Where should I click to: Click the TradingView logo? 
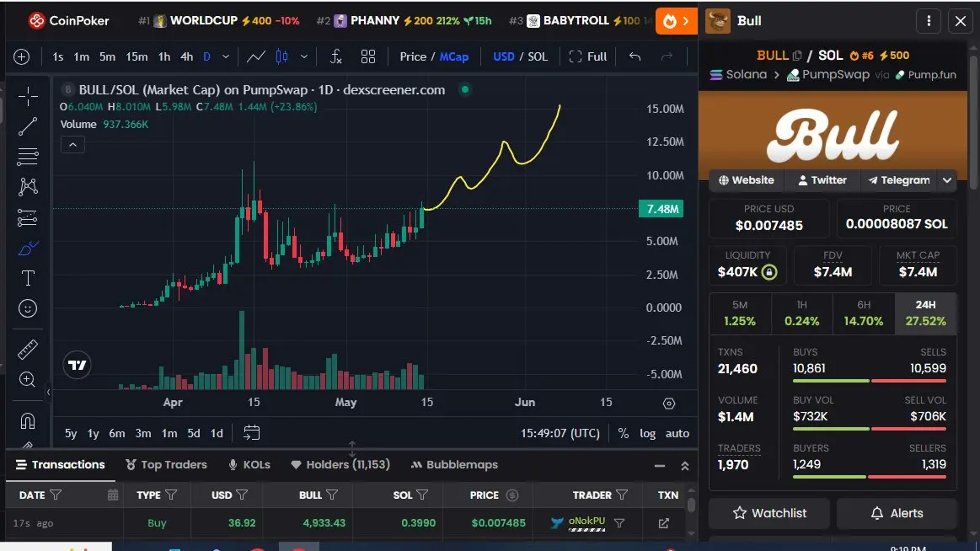(78, 365)
